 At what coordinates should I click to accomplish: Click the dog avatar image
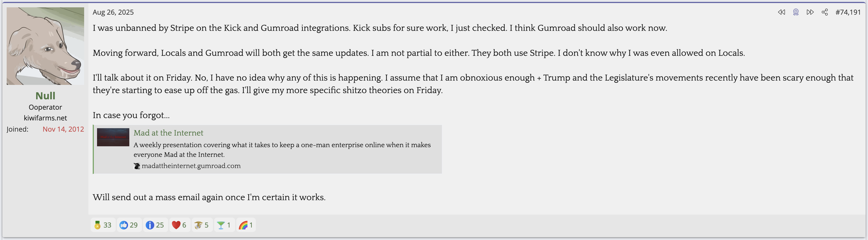(45, 46)
